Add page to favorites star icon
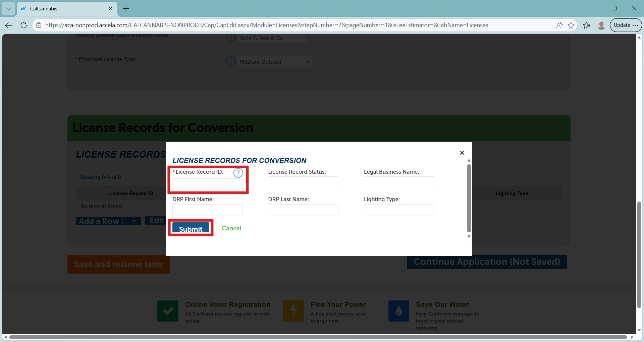This screenshot has height=342, width=644. (571, 25)
